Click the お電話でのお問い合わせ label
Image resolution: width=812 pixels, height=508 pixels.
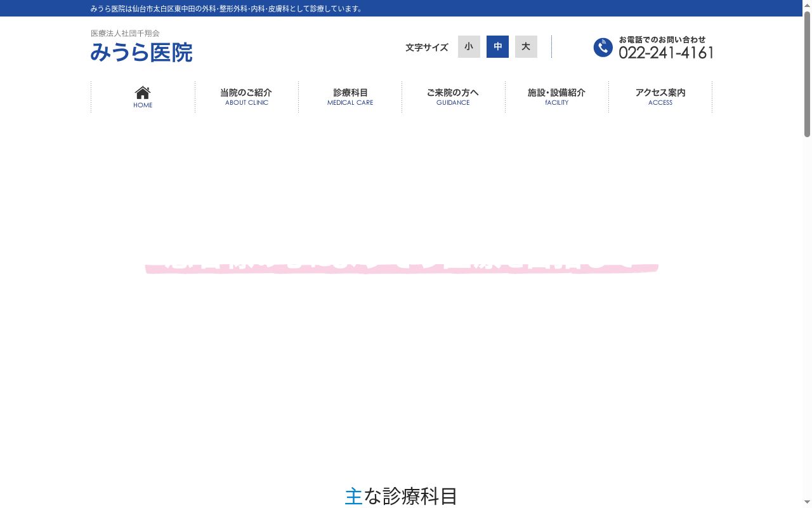coord(662,39)
